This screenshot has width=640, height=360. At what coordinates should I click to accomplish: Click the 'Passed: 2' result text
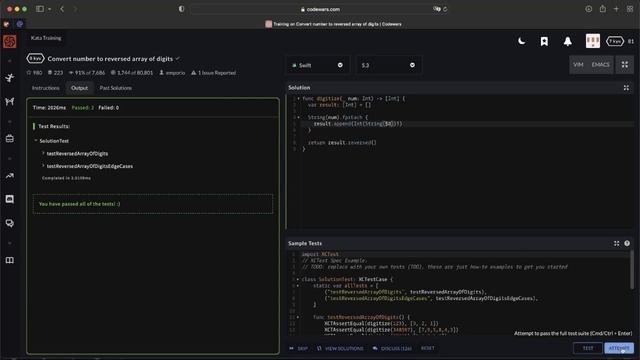pos(83,108)
